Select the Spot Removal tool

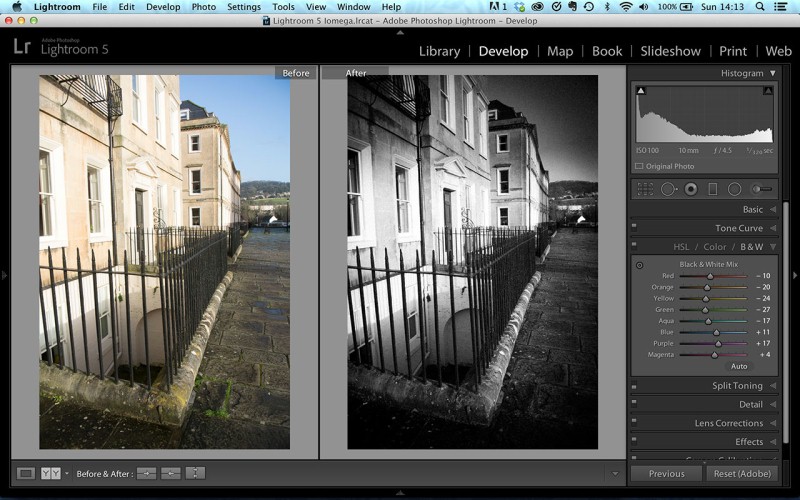click(x=668, y=189)
